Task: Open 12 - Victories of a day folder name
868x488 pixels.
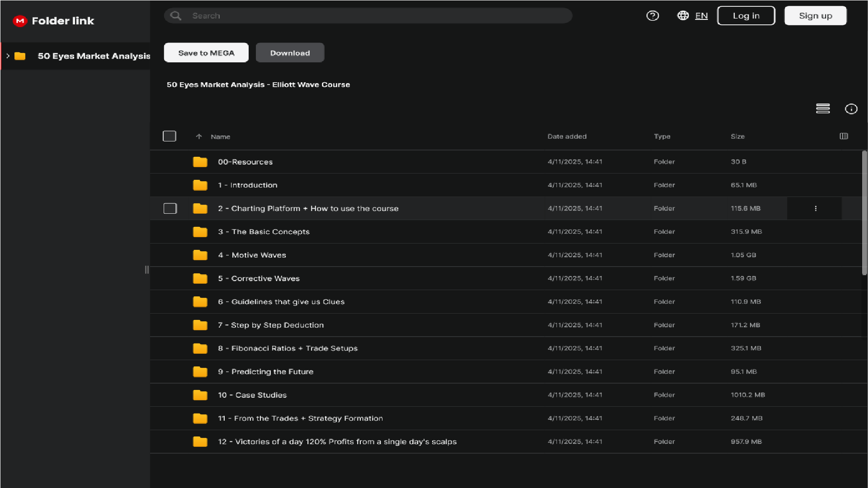Action: 337,442
